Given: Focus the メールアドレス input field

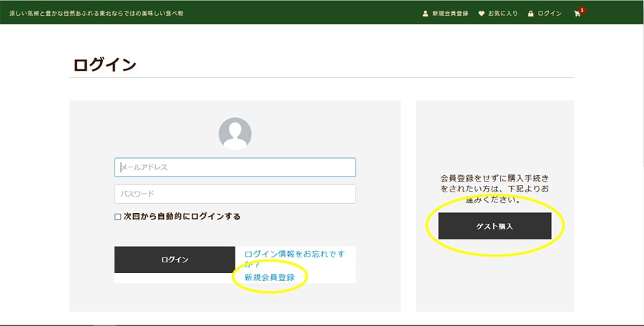Looking at the screenshot, I should click(235, 167).
